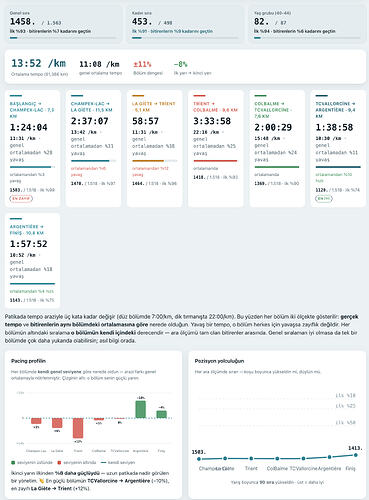This screenshot has height=500, width=369.
Task: Click the Yaş grubu 82 ranking card
Action: click(307, 24)
